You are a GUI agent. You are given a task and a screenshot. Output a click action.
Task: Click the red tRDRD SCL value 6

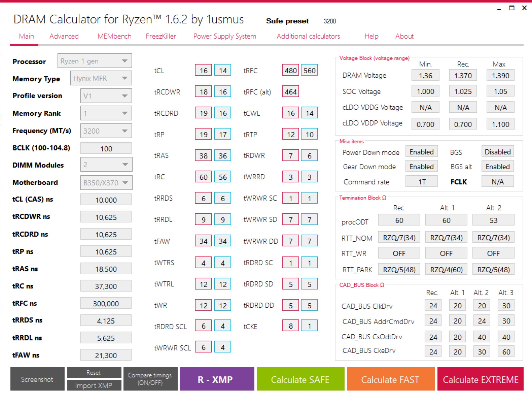203,325
